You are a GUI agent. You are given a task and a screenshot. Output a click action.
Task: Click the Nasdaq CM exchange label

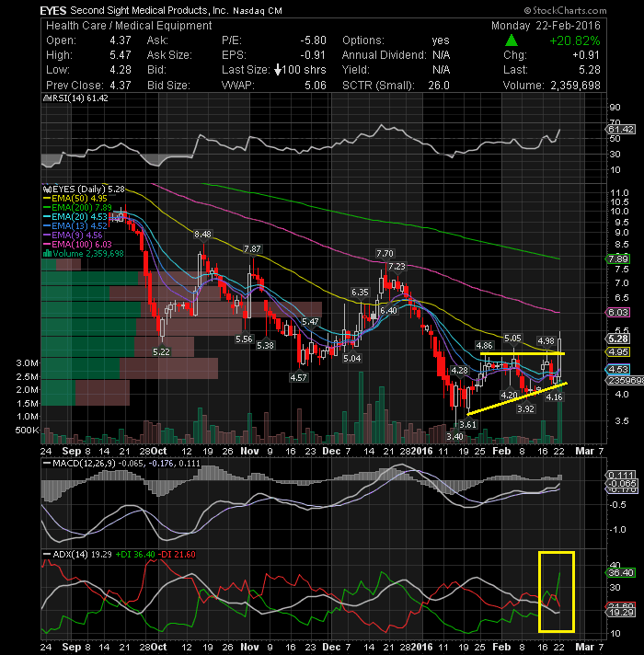coord(258,11)
